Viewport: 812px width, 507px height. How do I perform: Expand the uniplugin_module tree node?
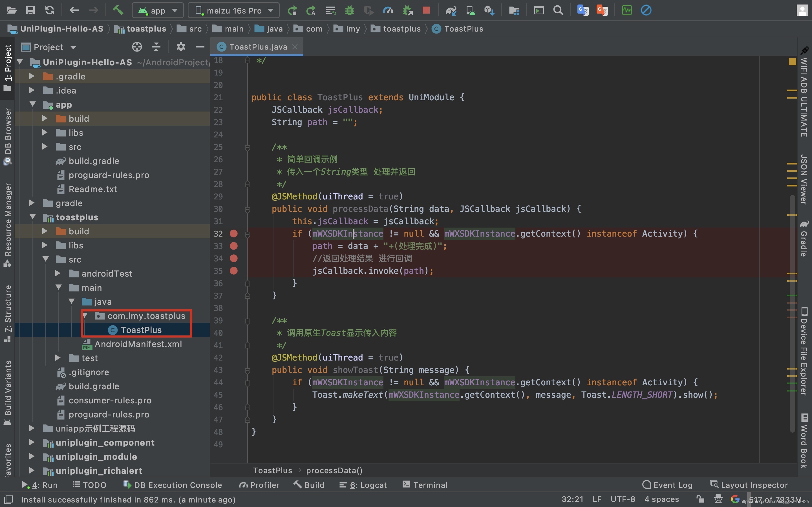pos(32,456)
